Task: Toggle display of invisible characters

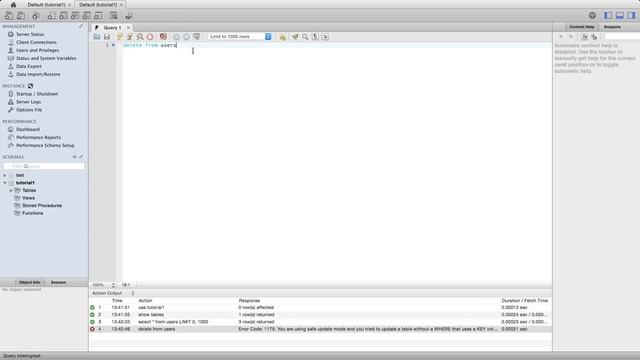Action: (315, 37)
